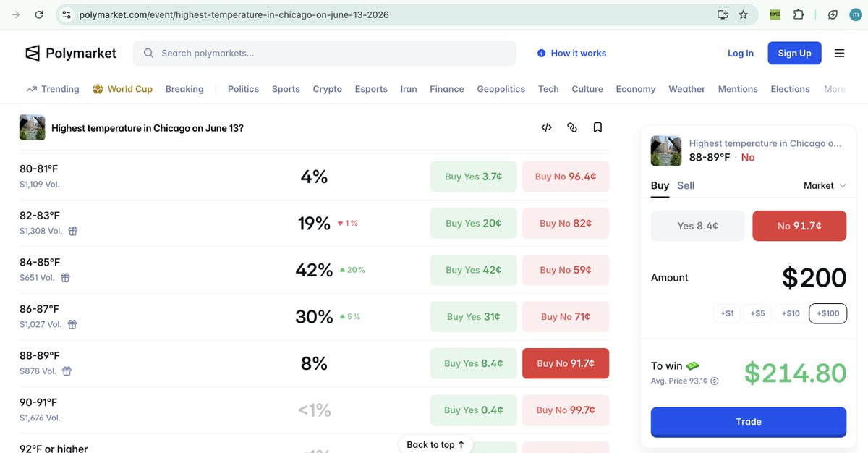
Task: Open the Market order type dropdown
Action: (825, 186)
